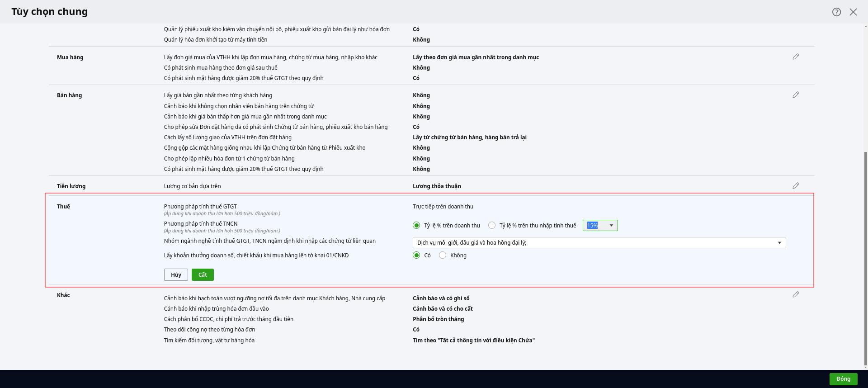868x388 pixels.
Task: Select 'Có' radio for tờ khai 01/CNKD
Action: click(416, 256)
